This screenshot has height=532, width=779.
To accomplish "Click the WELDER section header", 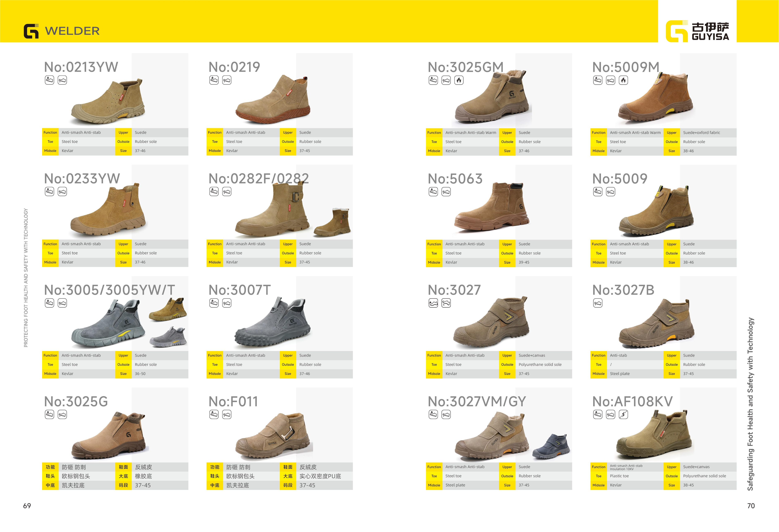I will pos(72,31).
